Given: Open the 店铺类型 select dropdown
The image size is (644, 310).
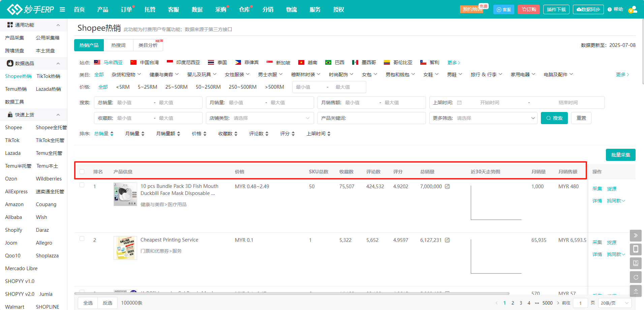Looking at the screenshot, I should 260,118.
